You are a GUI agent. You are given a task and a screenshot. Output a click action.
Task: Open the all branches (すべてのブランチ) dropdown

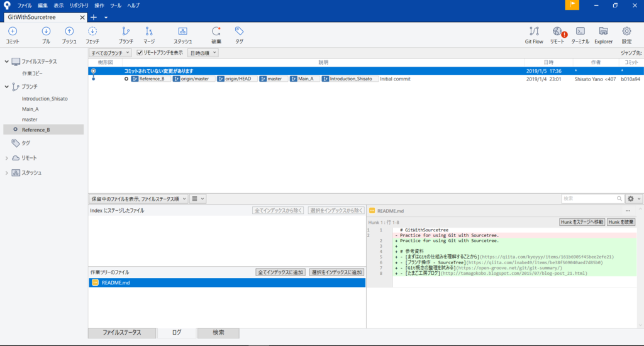(x=109, y=53)
